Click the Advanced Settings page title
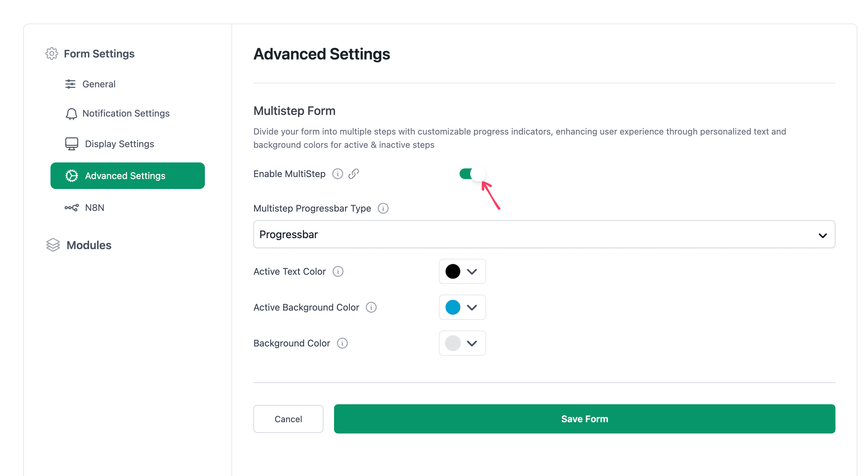The height and width of the screenshot is (476, 868). pos(321,54)
